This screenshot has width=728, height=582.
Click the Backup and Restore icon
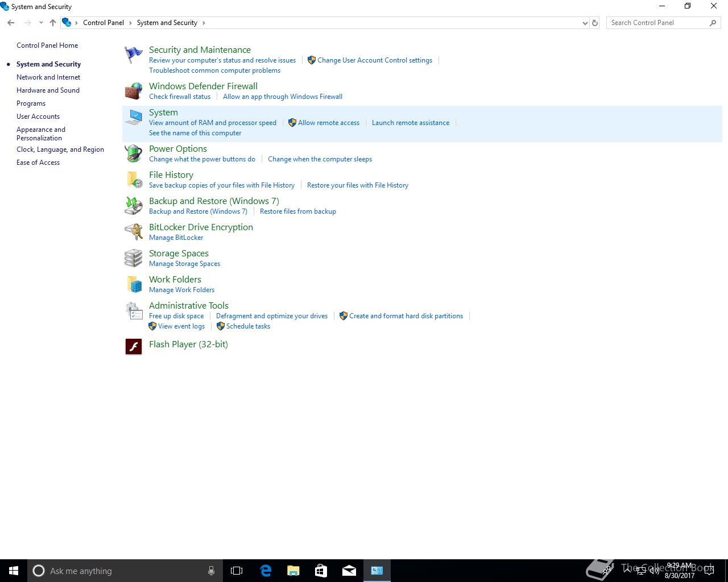pos(134,206)
